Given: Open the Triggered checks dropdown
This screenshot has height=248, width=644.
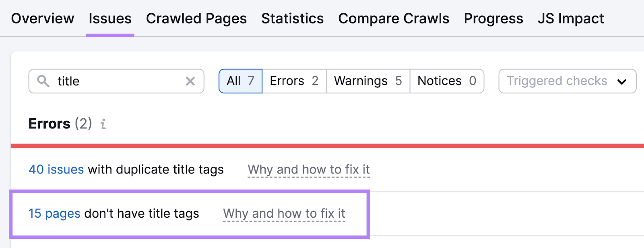Looking at the screenshot, I should pyautogui.click(x=567, y=81).
